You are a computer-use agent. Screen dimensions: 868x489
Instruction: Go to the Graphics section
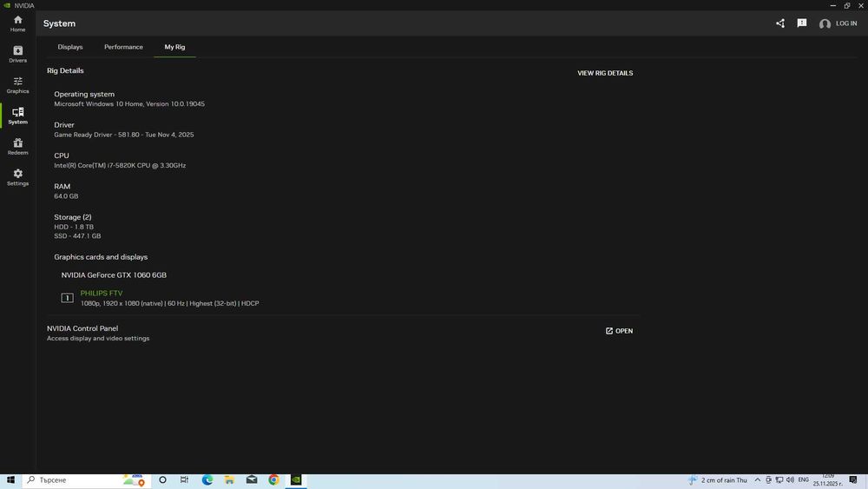[x=17, y=85]
